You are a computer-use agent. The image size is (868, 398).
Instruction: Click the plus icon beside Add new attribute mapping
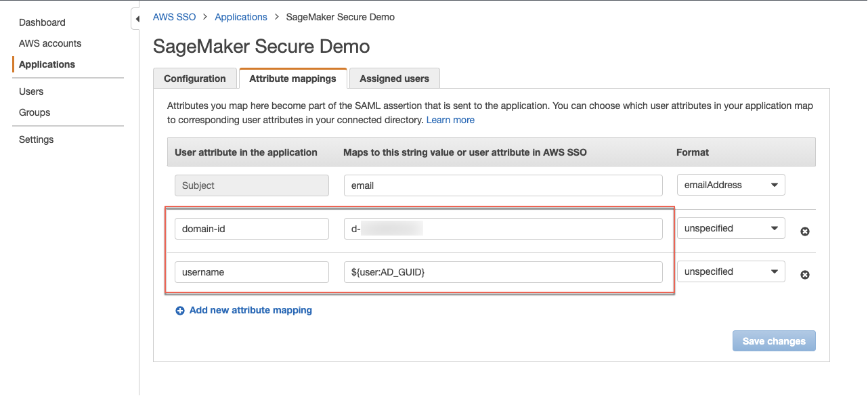coord(180,311)
